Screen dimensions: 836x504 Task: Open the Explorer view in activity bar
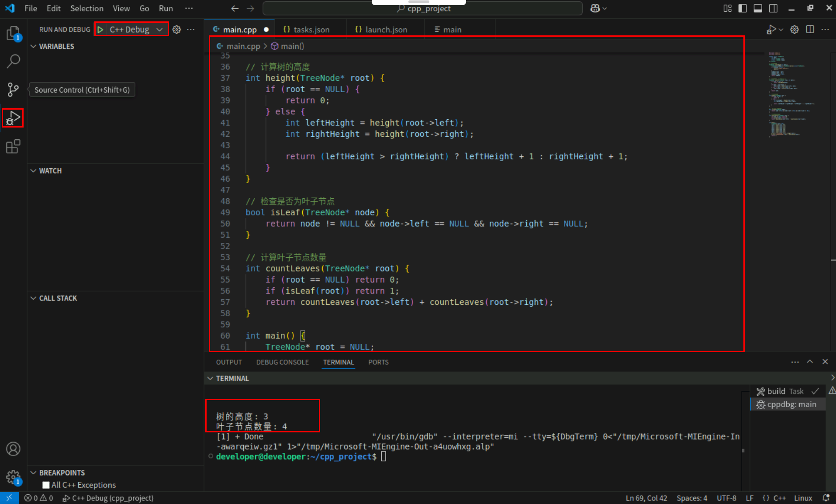pos(13,33)
